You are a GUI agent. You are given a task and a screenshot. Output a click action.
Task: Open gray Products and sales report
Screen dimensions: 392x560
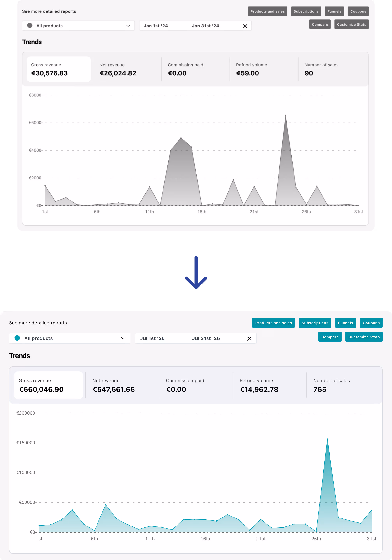pos(267,11)
